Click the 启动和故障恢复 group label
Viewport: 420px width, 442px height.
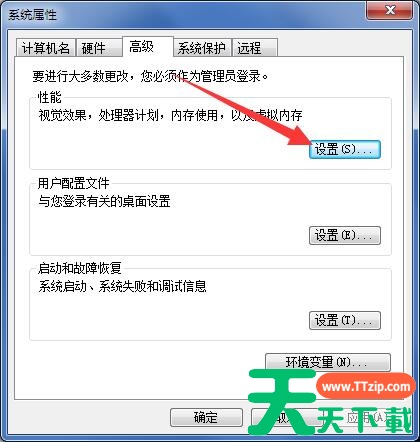coord(79,268)
